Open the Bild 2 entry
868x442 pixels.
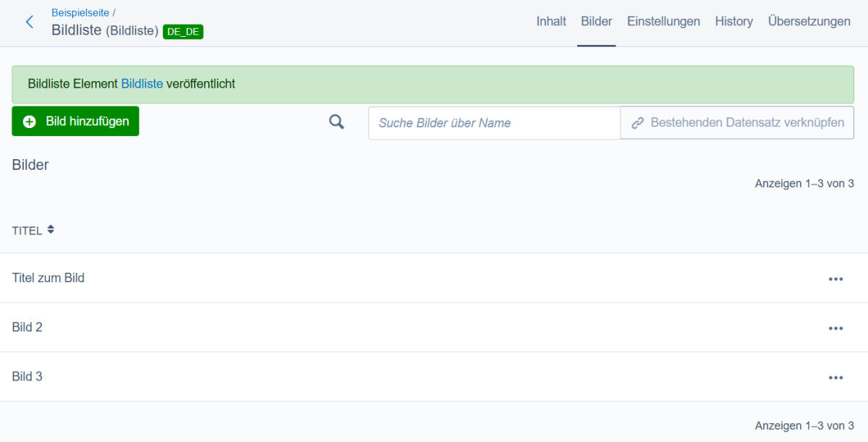coord(27,327)
